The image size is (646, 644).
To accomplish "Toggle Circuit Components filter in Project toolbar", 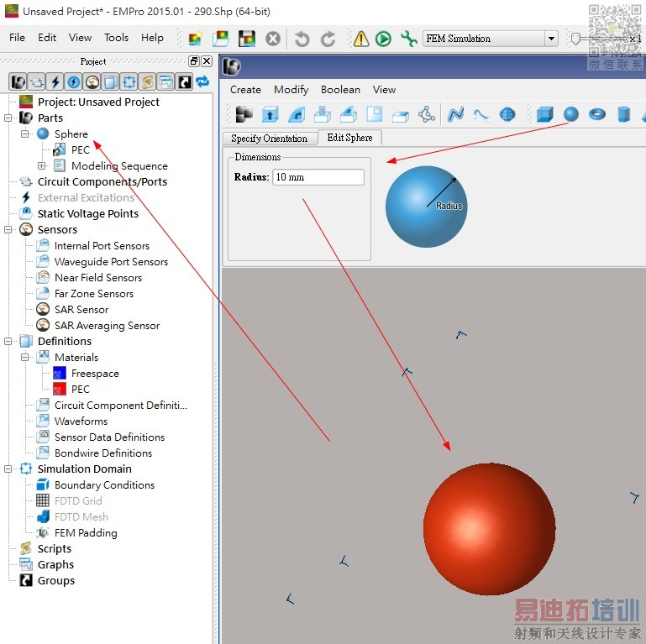I will point(36,82).
